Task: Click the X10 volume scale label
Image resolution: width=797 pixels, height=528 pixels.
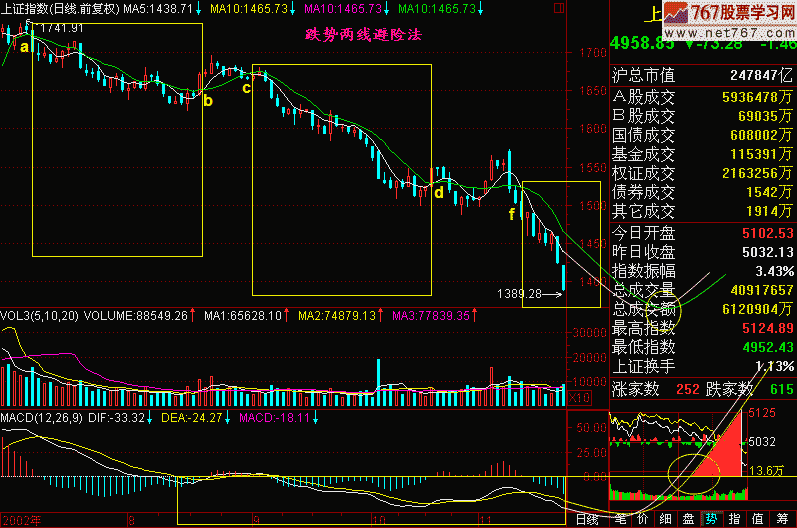Action: tap(578, 397)
